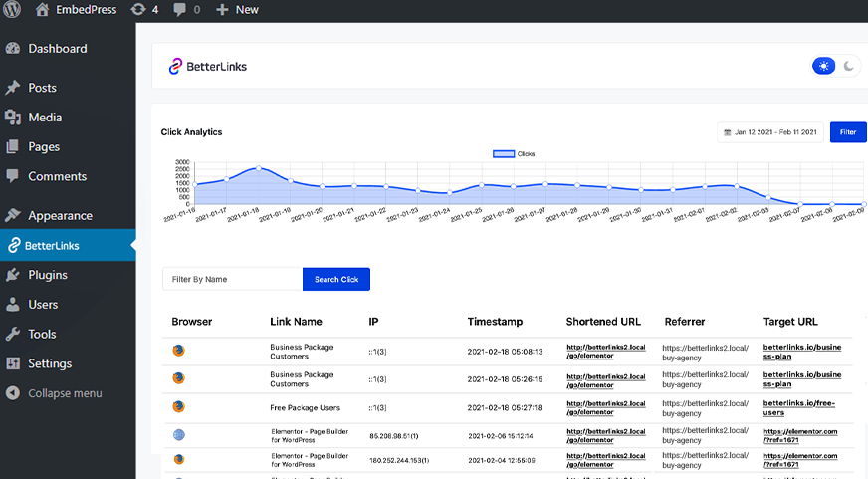Switch to dark mode moon toggle

(x=849, y=66)
